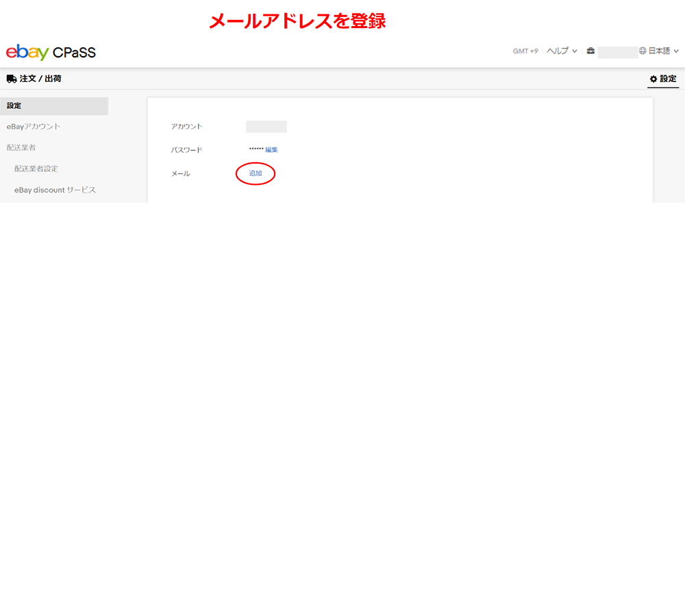Viewport: 685px width, 616px height.
Task: Click the truck icon beside 注文 / 出荷
Action: point(12,79)
